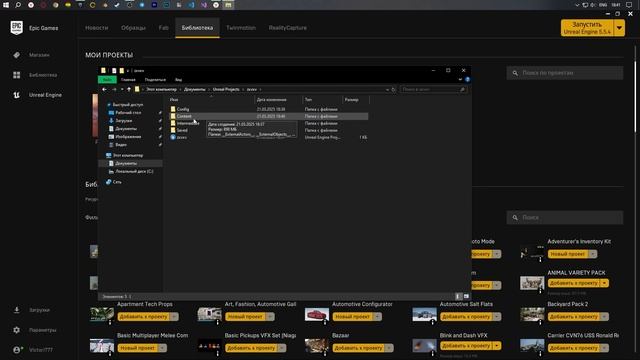Open the Config folder in Explorer
This screenshot has height=360, width=640.
[183, 109]
